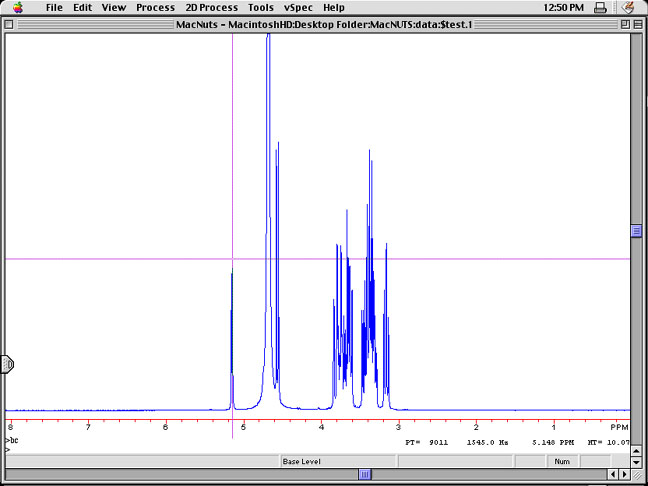Open the View menu
Image resolution: width=648 pixels, height=486 pixels.
coord(114,7)
